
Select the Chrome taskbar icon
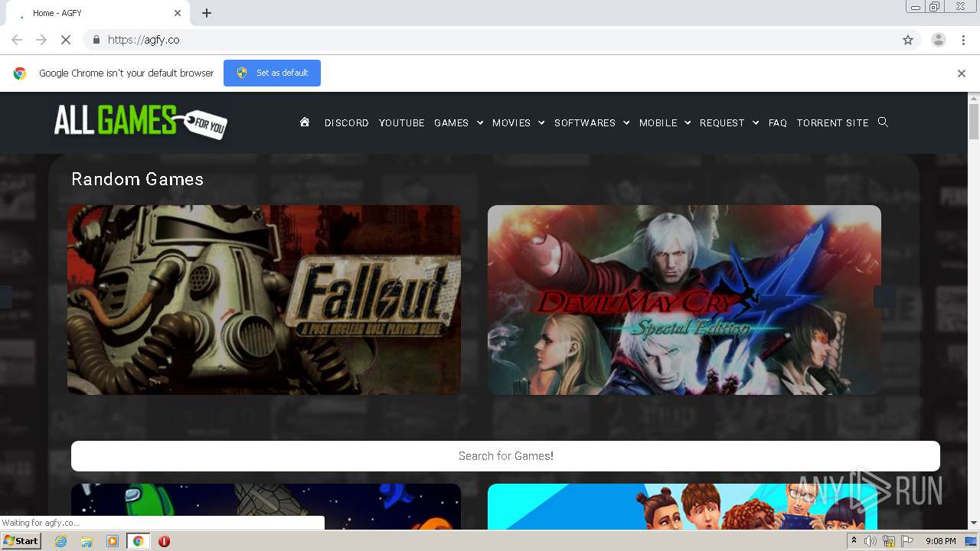(139, 541)
